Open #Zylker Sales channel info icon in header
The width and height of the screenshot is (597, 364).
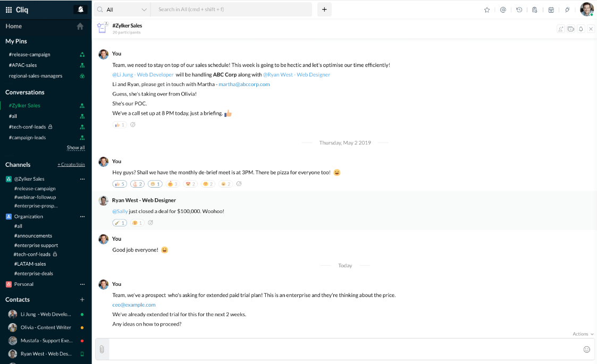pos(102,28)
